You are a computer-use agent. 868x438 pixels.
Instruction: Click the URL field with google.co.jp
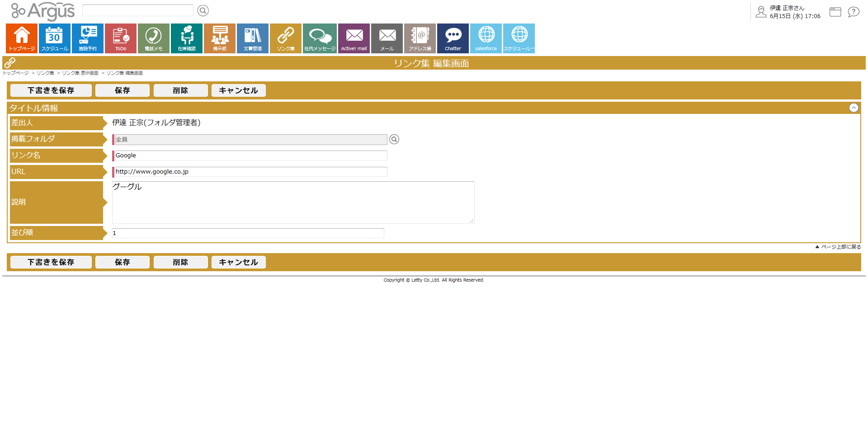tap(251, 172)
